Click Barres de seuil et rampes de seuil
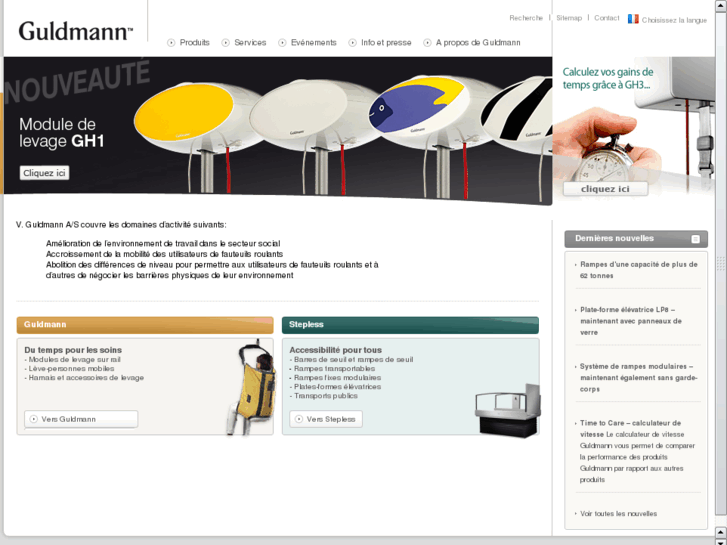 [353, 360]
